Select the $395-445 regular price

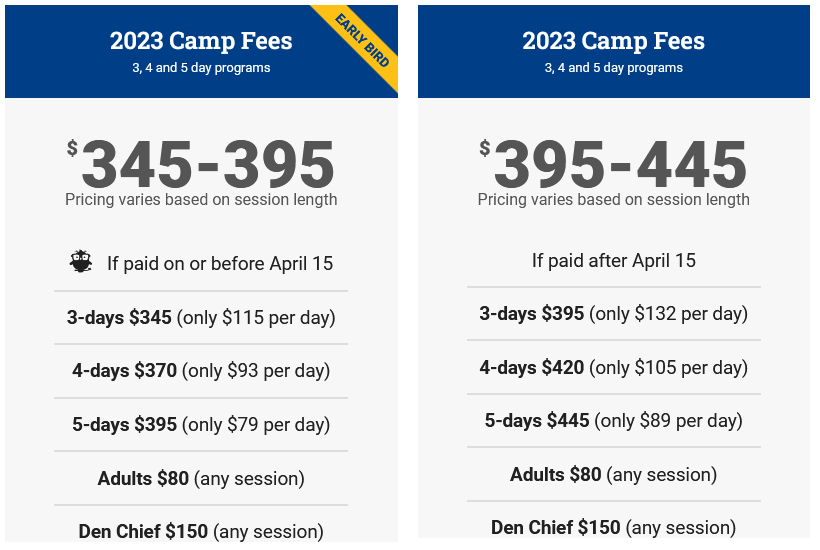tap(620, 164)
